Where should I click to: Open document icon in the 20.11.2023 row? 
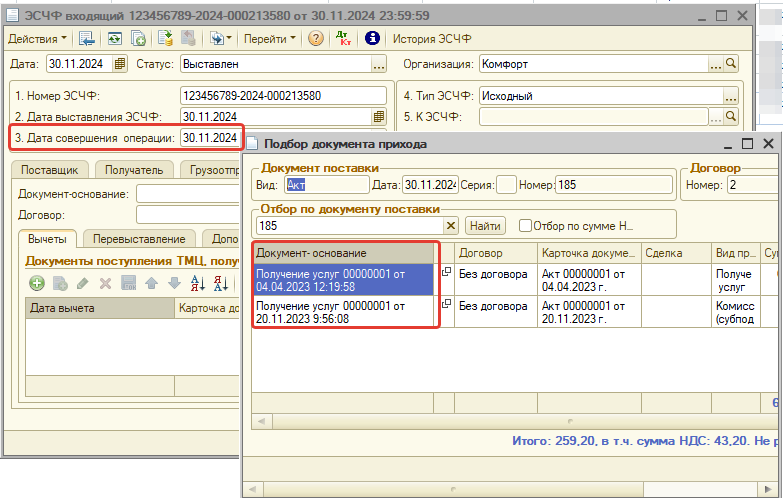click(446, 304)
